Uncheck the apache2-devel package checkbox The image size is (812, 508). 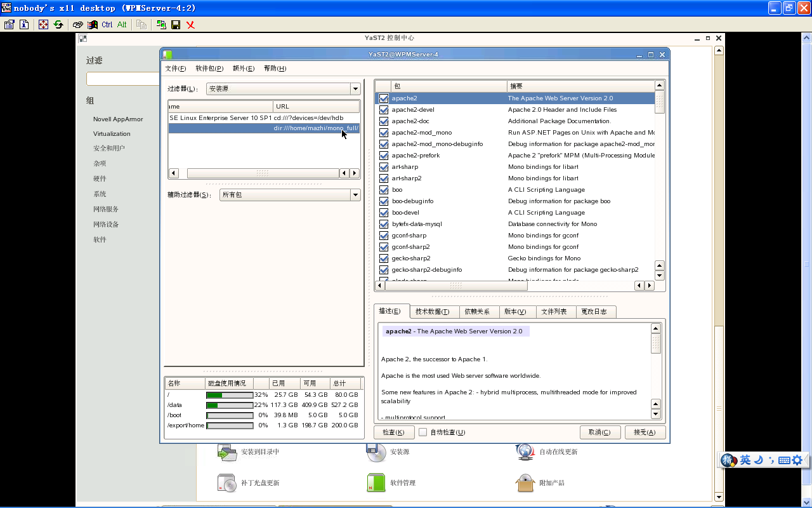pyautogui.click(x=384, y=110)
